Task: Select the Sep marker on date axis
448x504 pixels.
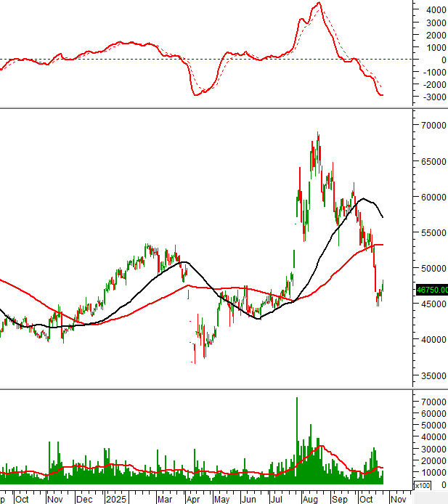Action: point(339,499)
